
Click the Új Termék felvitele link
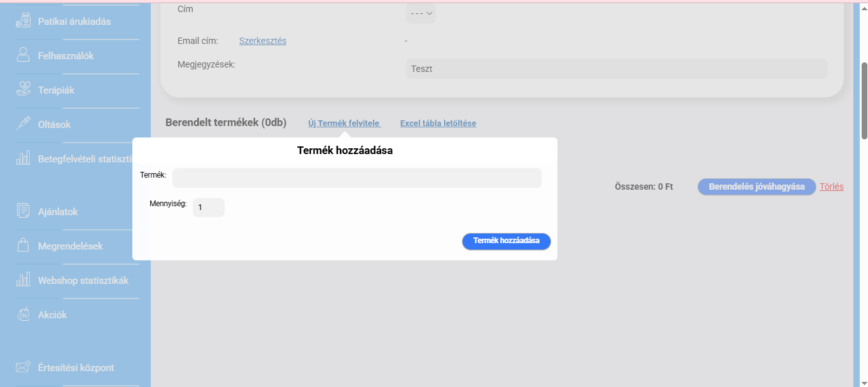click(344, 123)
